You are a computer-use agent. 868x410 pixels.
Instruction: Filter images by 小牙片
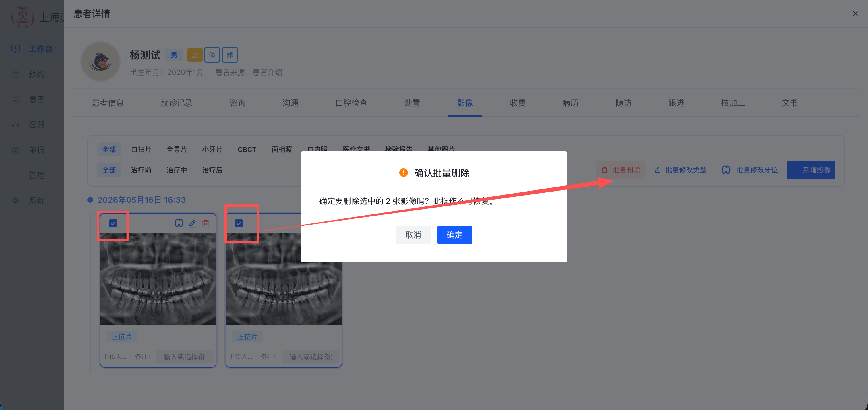212,149
